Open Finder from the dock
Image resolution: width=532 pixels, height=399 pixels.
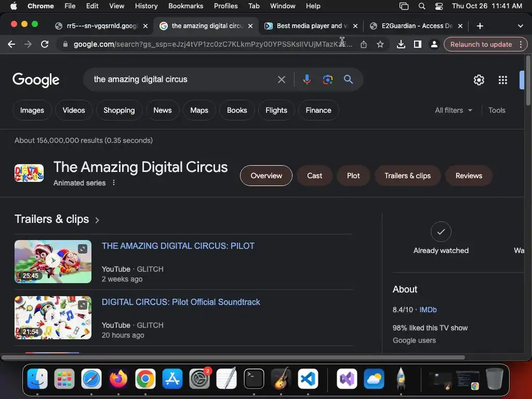[x=37, y=379]
